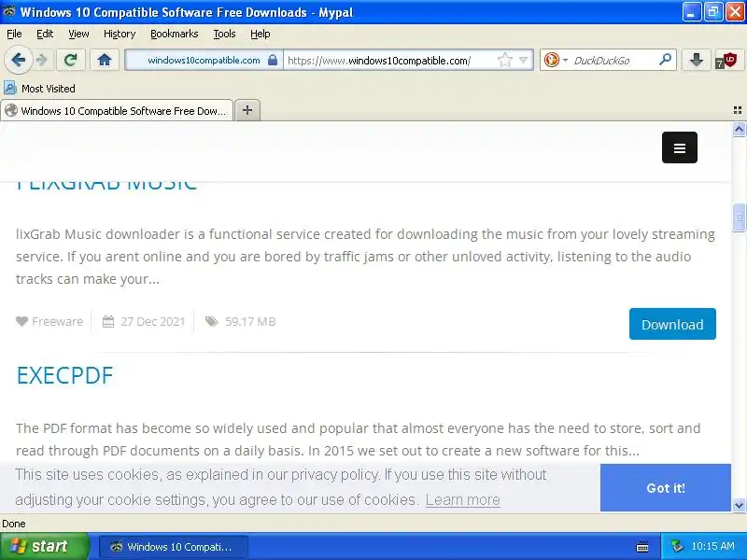Open the DuckDuckGo search engine selector
747x560 pixels.
[556, 60]
